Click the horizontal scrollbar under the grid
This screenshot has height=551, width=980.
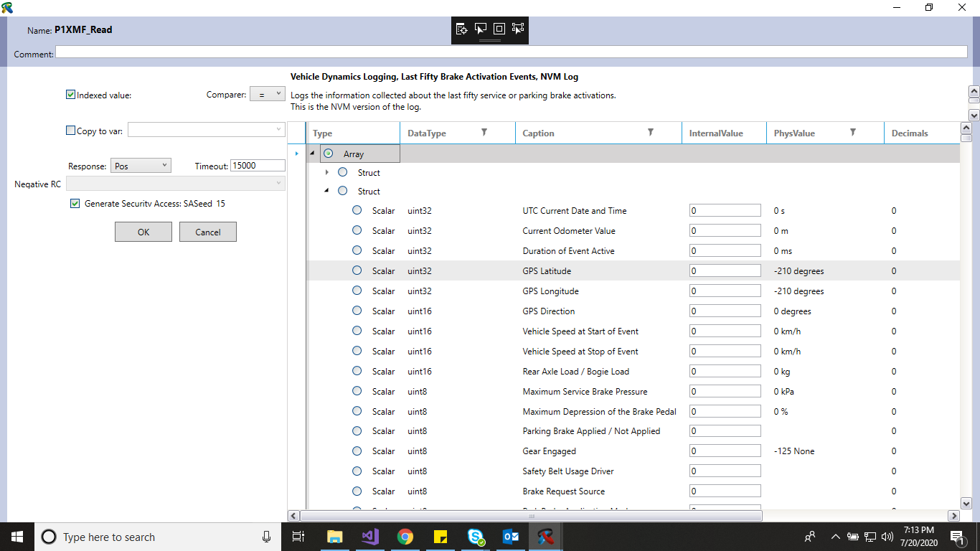point(531,515)
